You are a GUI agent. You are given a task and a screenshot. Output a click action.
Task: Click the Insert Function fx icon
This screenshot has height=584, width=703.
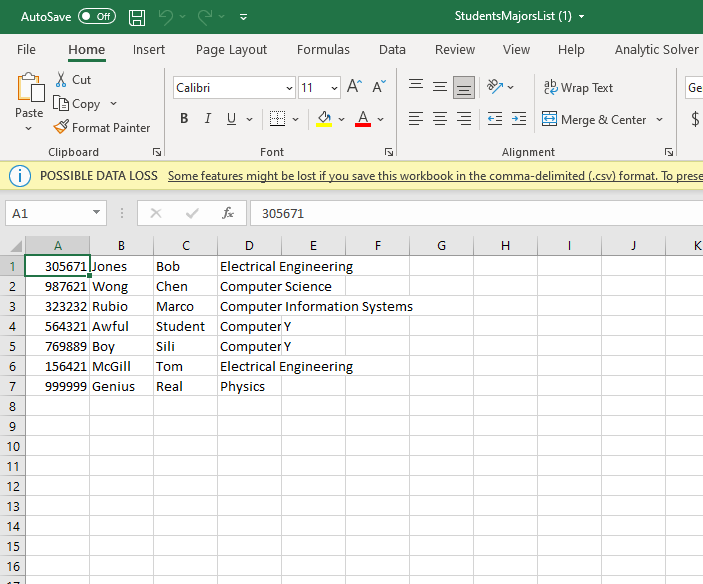[228, 213]
